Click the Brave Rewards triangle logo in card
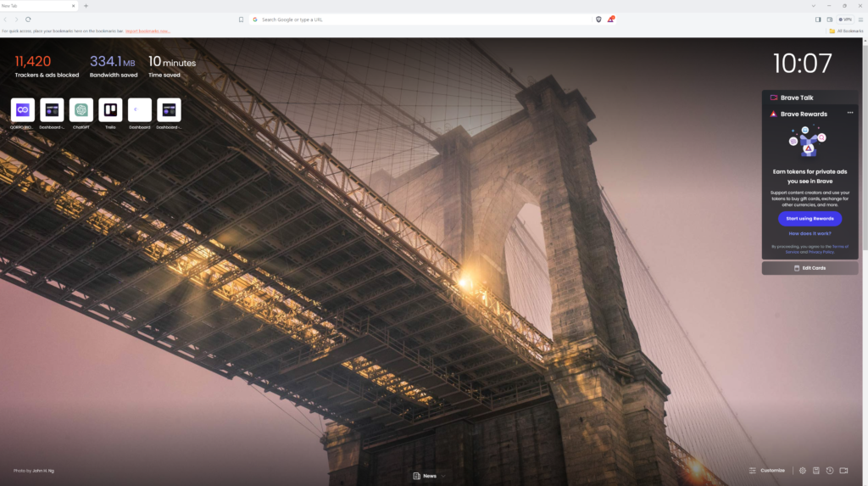The width and height of the screenshot is (868, 486). [773, 115]
